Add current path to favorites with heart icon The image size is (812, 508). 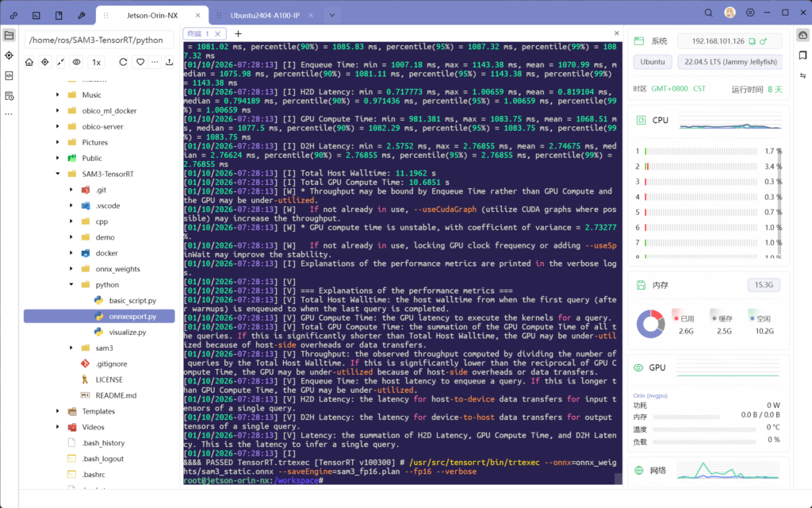[x=140, y=62]
